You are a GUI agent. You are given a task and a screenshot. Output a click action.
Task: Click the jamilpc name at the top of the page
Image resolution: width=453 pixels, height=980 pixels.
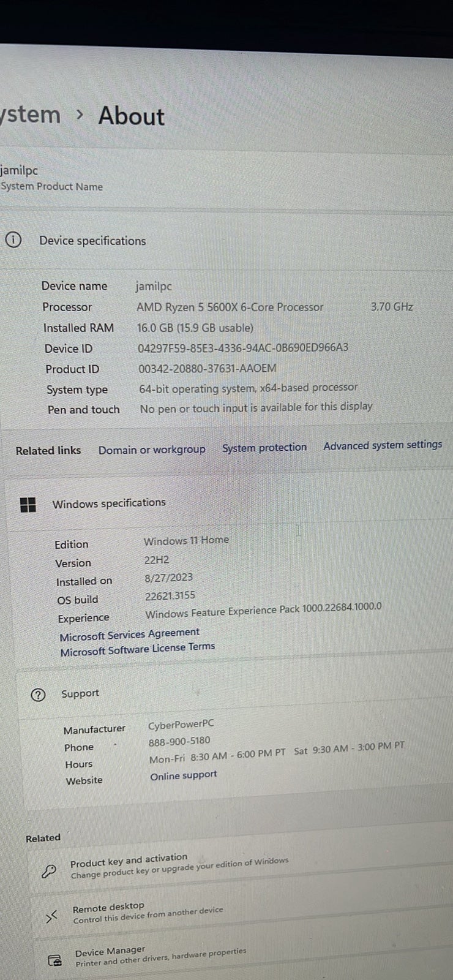[x=19, y=171]
